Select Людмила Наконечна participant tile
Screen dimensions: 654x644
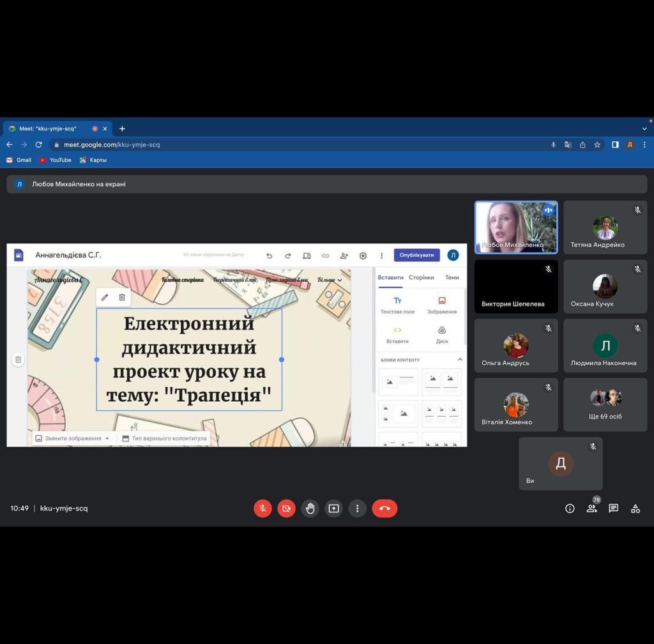tap(605, 346)
